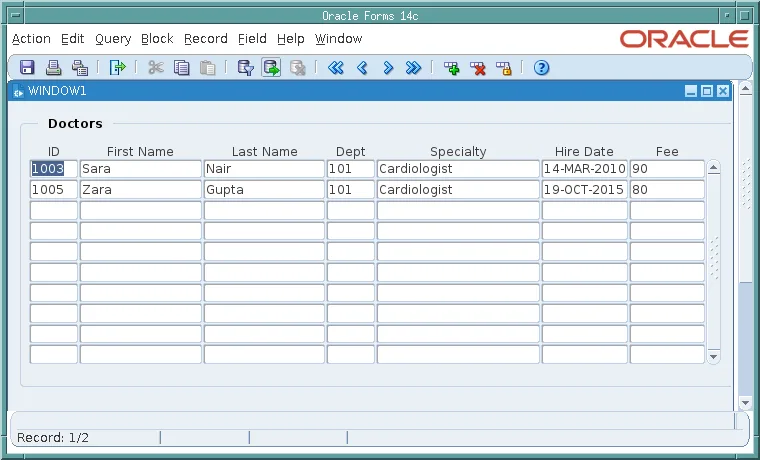Click First Name field with Sara
760x460 pixels.
141,169
